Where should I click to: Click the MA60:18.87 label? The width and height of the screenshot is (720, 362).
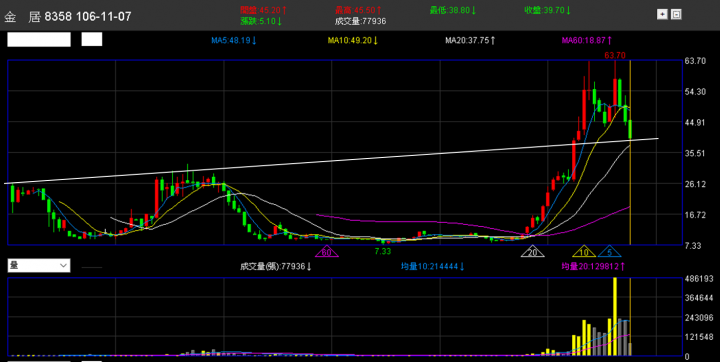587,40
